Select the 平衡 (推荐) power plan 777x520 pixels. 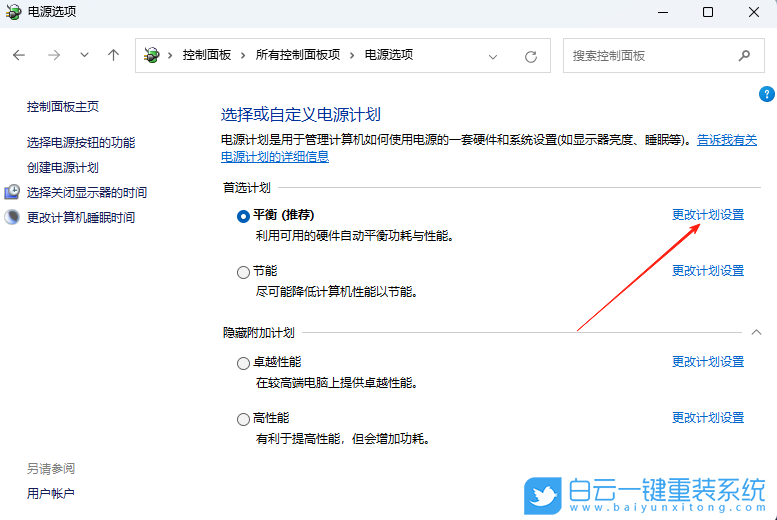point(243,217)
